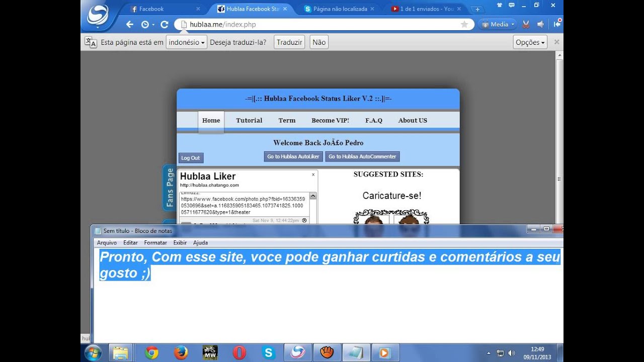Open the Windows Start menu

[93, 353]
